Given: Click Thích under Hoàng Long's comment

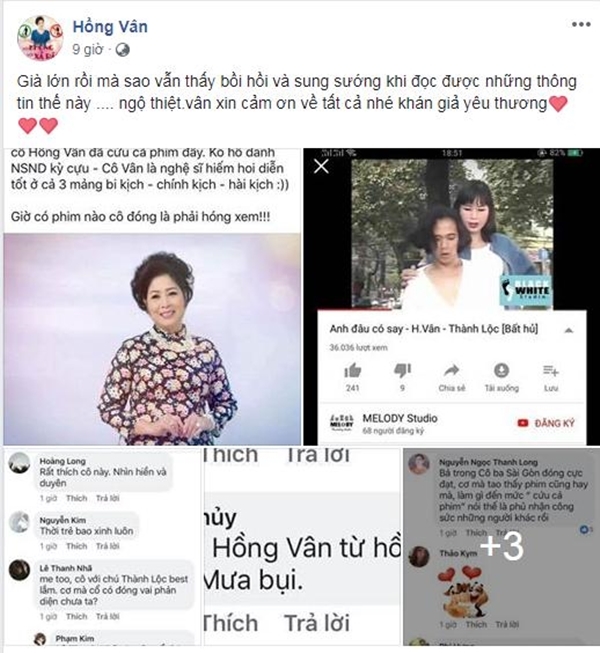Looking at the screenshot, I should click(77, 498).
